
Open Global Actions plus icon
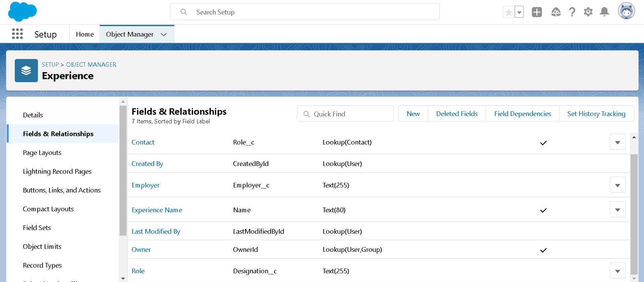click(537, 12)
